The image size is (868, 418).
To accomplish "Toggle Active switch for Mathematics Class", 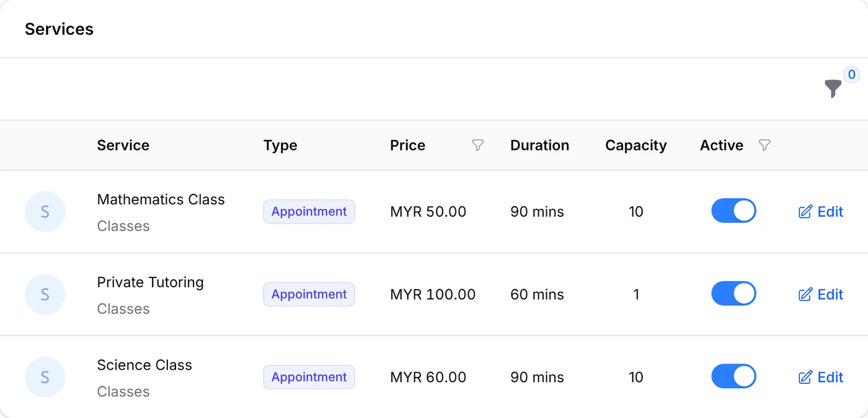I will tap(733, 211).
